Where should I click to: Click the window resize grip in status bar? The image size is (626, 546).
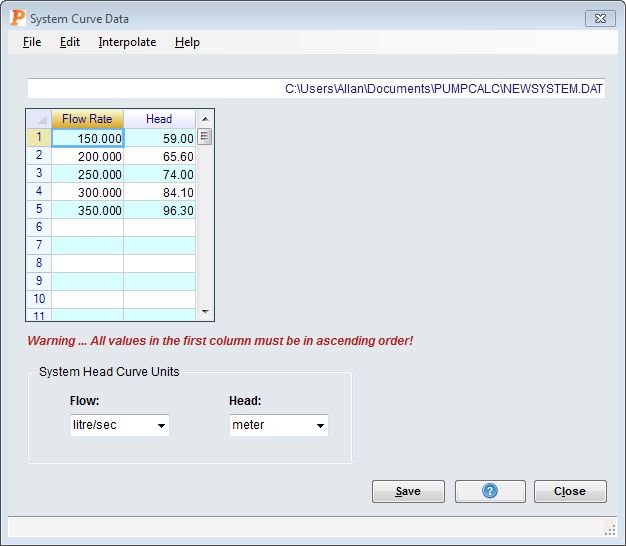pyautogui.click(x=610, y=530)
